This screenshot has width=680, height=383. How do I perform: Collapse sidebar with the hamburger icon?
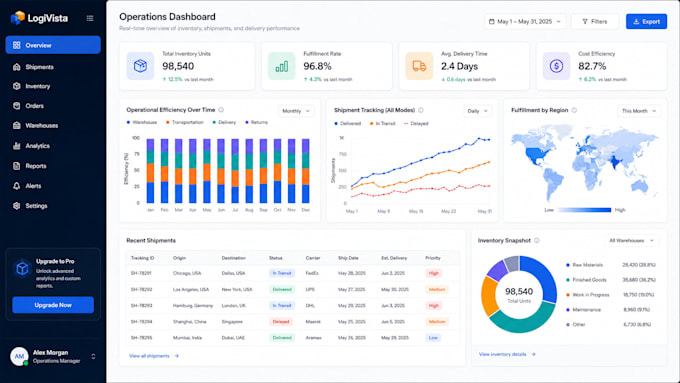[x=90, y=18]
